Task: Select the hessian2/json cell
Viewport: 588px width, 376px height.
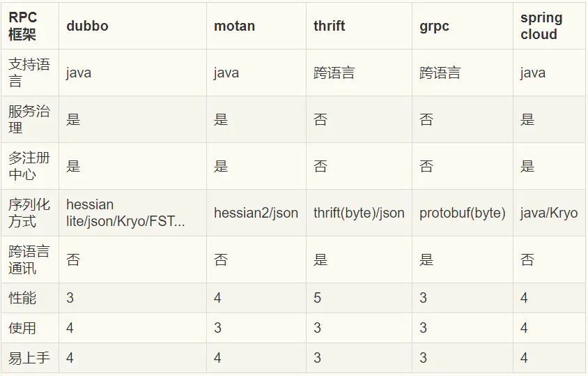Action: (x=256, y=213)
